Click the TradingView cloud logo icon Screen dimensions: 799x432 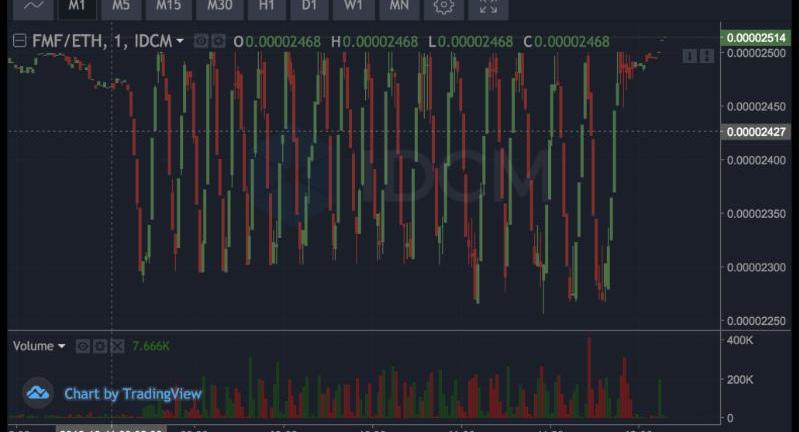pos(38,393)
